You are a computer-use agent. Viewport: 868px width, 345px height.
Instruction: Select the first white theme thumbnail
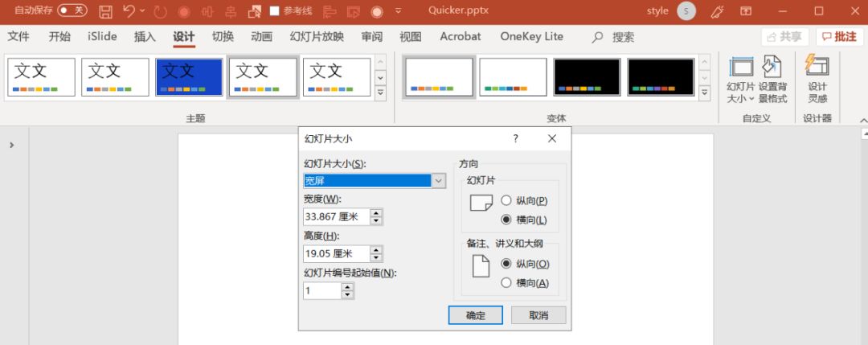pos(42,77)
